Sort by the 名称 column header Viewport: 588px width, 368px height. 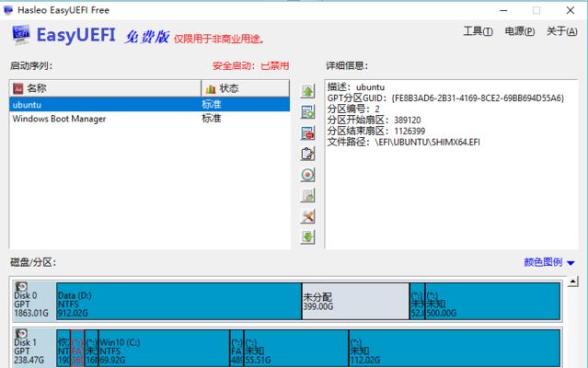[106, 88]
